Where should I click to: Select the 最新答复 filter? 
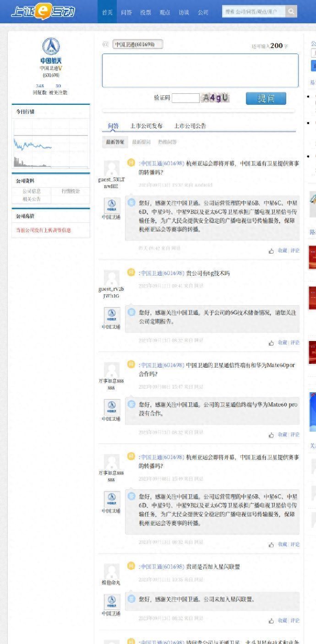tap(115, 142)
